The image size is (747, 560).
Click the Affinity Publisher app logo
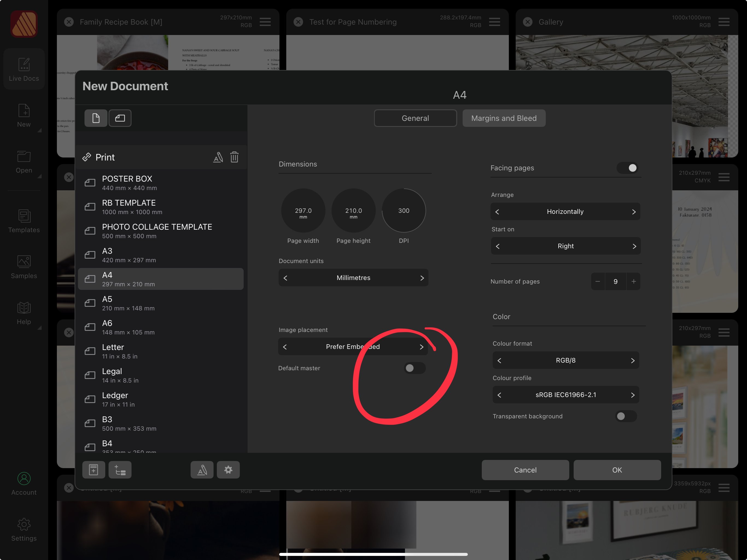coord(24,24)
